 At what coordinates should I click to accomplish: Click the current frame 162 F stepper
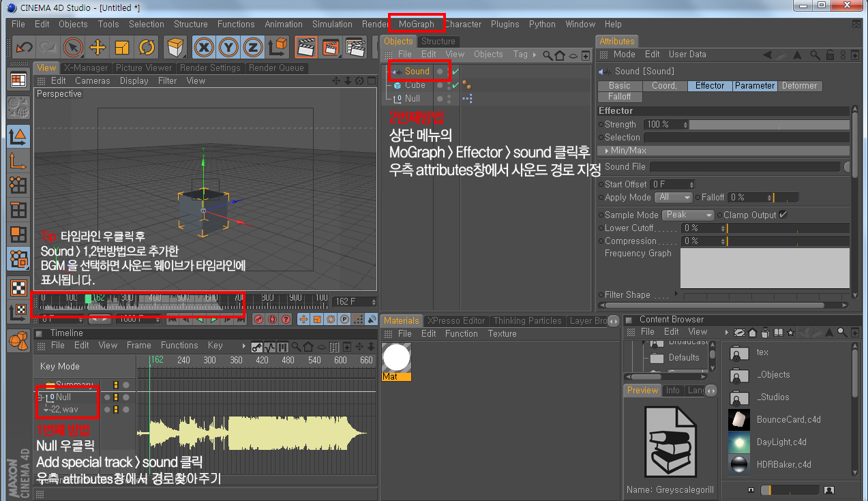click(x=373, y=301)
